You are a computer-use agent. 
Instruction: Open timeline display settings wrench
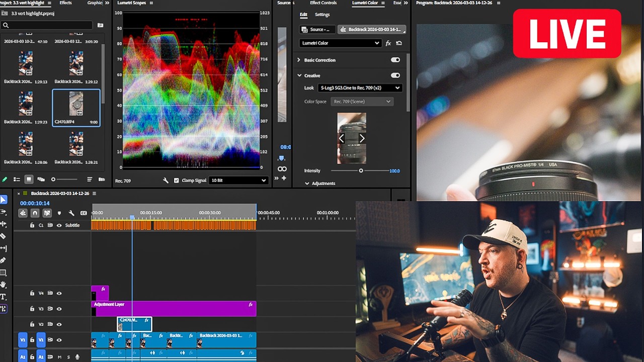[x=71, y=213]
